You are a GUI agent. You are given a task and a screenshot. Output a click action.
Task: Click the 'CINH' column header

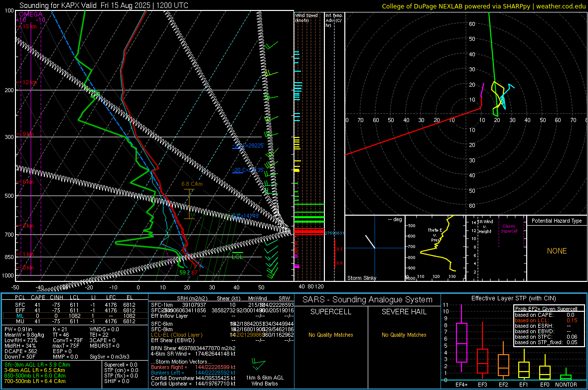pos(56,297)
